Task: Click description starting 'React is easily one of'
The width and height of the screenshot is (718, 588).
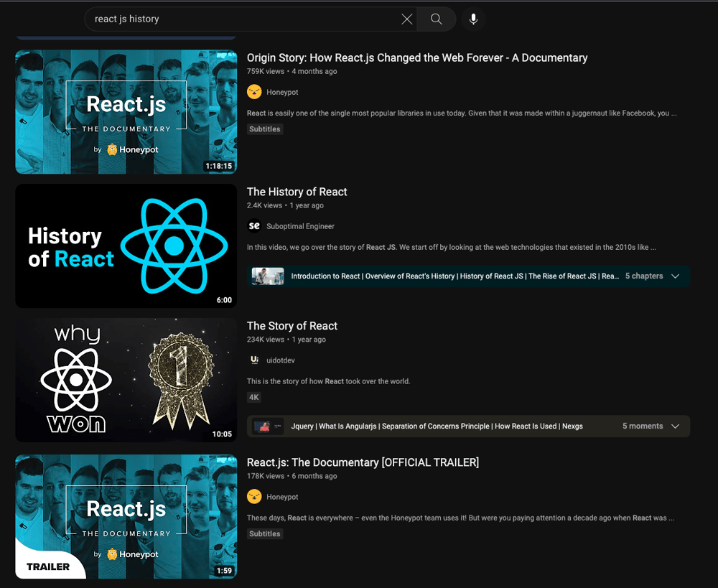Action: tap(462, 113)
